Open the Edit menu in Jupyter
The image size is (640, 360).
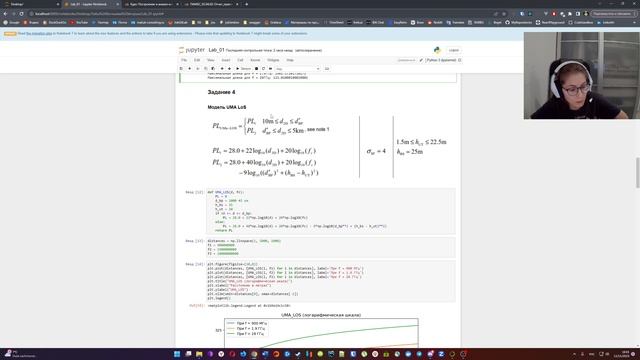(197, 60)
